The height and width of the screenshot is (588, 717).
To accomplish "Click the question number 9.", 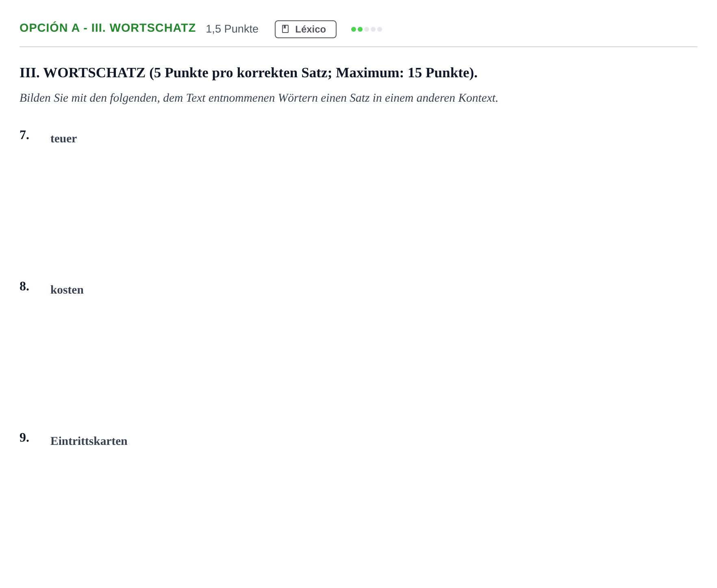I will 24,438.
